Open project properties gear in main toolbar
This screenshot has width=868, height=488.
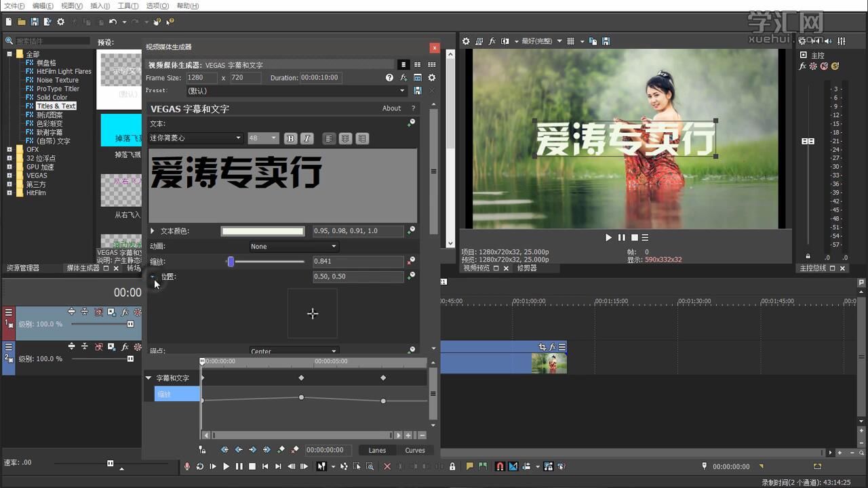pyautogui.click(x=60, y=22)
